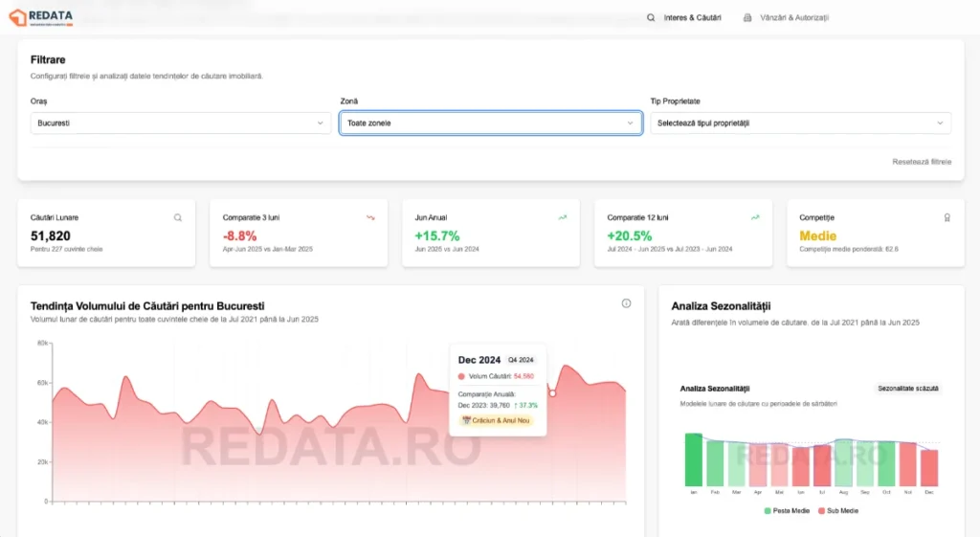Viewport: 980px width, 537px height.
Task: Go to the Vânzări & Autorizații tab
Action: coord(793,18)
